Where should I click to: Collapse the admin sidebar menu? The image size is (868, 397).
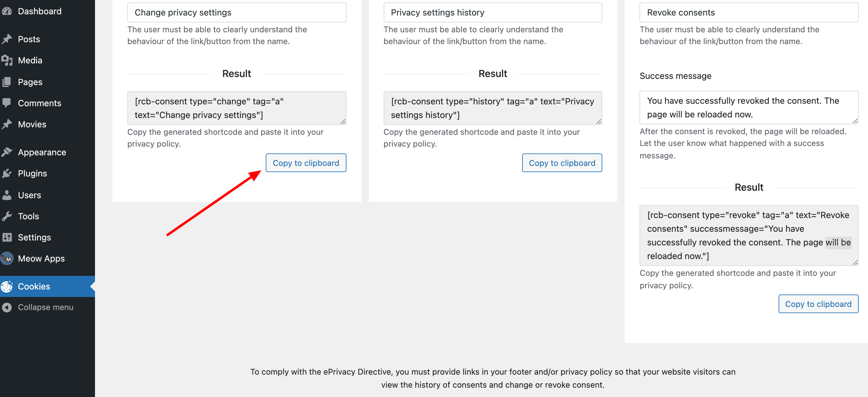point(45,307)
